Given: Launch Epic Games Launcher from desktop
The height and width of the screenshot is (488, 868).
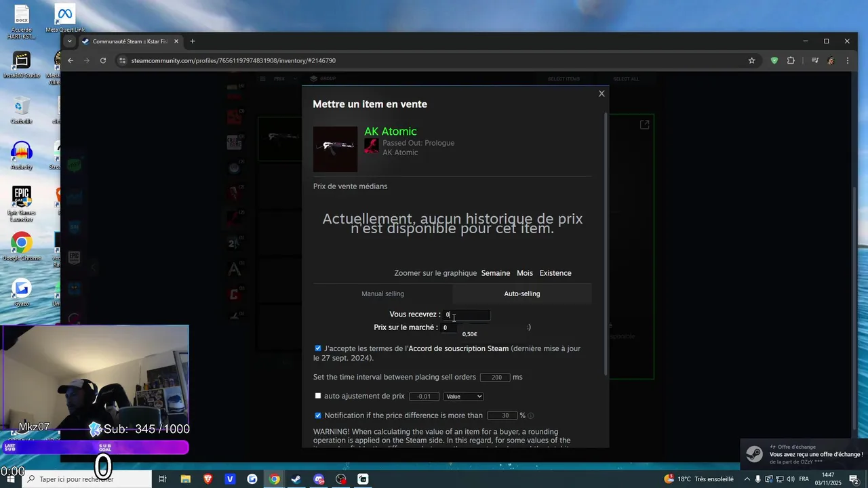Looking at the screenshot, I should point(22,203).
